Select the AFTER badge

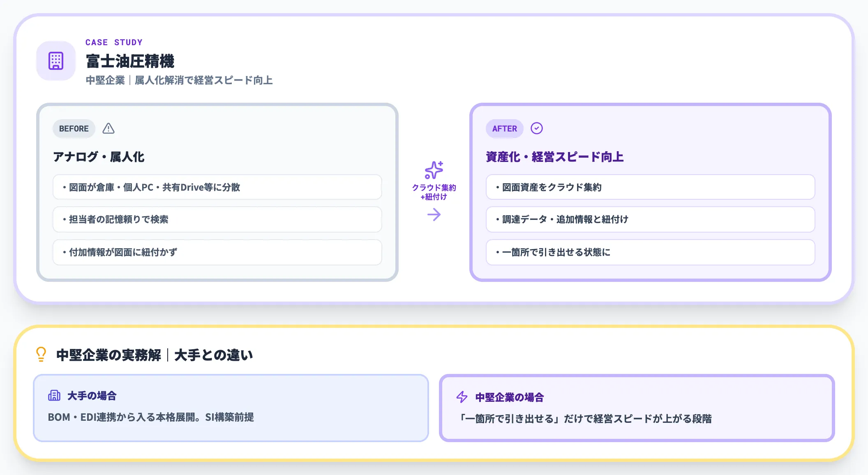pyautogui.click(x=504, y=129)
